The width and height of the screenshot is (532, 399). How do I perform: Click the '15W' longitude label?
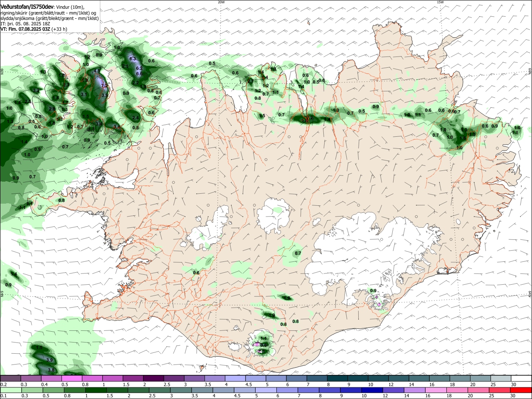click(440, 2)
